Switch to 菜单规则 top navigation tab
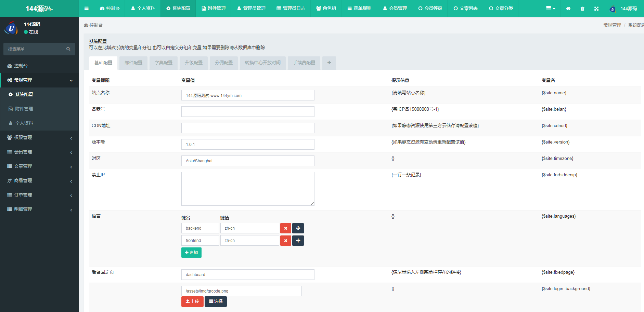The width and height of the screenshot is (644, 312). 359,9
